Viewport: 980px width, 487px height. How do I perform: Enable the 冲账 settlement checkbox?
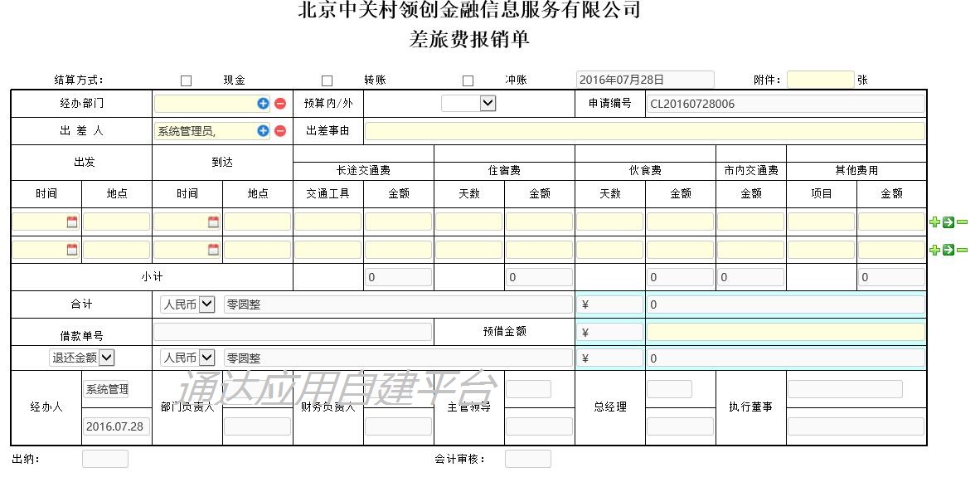(468, 80)
